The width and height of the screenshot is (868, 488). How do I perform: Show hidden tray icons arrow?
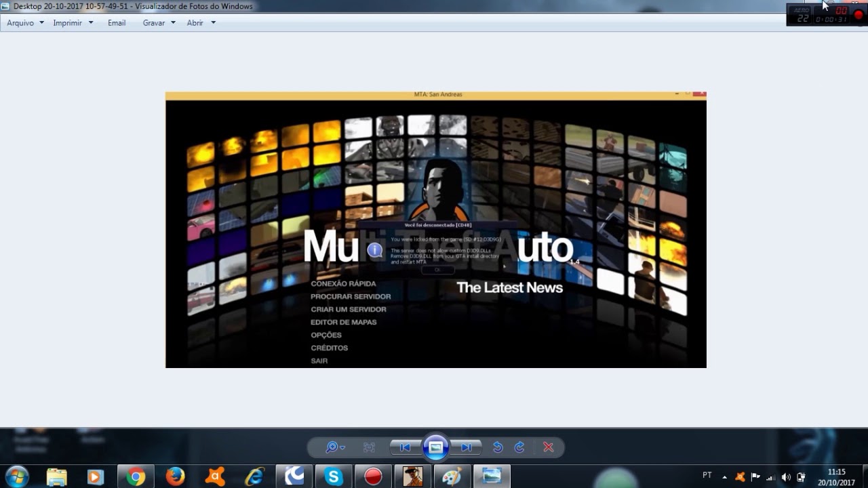[724, 477]
